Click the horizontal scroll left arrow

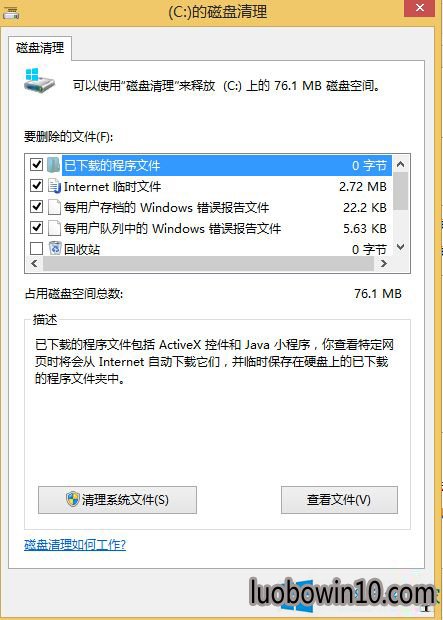[34, 263]
